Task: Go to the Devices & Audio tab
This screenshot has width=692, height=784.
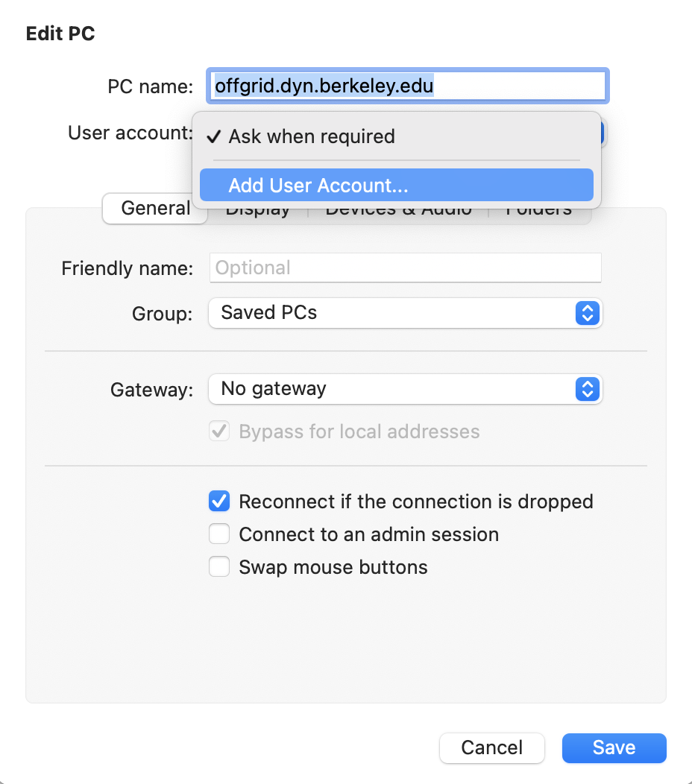Action: click(x=398, y=213)
